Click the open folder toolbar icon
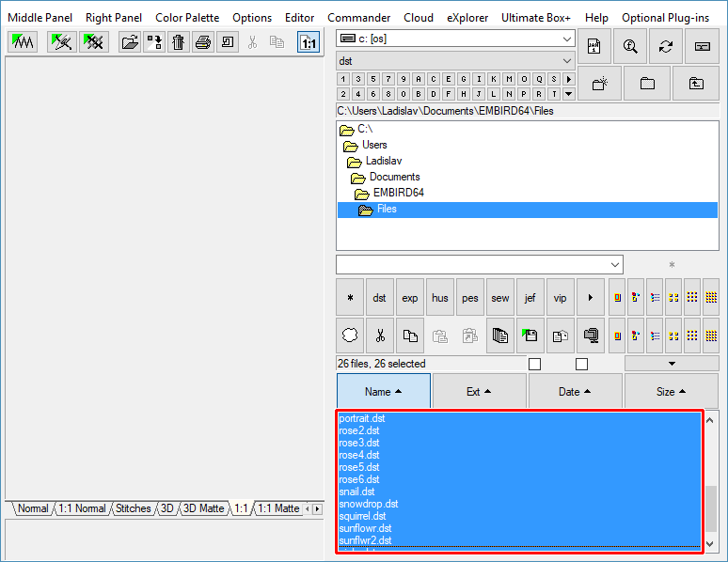 click(x=130, y=42)
